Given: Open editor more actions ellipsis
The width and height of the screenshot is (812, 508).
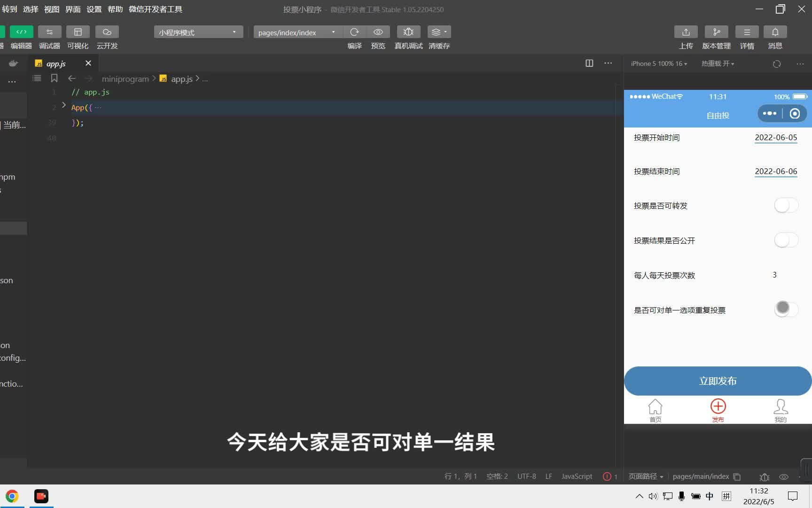Looking at the screenshot, I should (x=608, y=63).
